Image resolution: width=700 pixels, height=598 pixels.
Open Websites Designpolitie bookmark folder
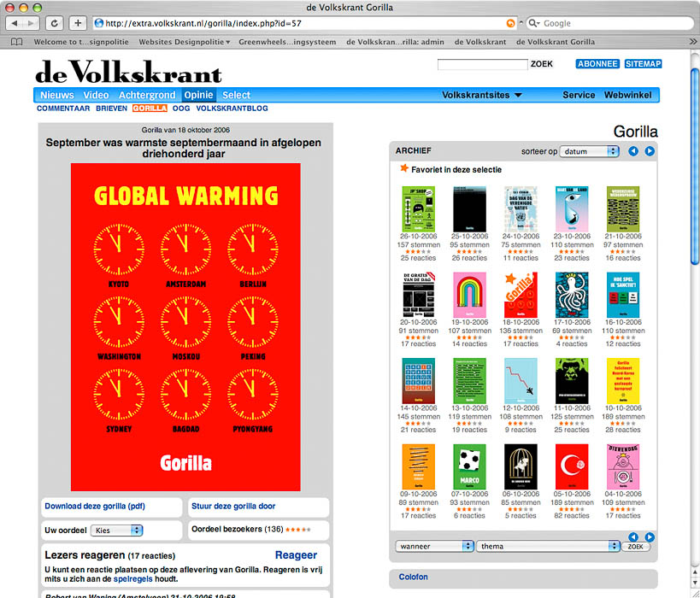point(185,42)
